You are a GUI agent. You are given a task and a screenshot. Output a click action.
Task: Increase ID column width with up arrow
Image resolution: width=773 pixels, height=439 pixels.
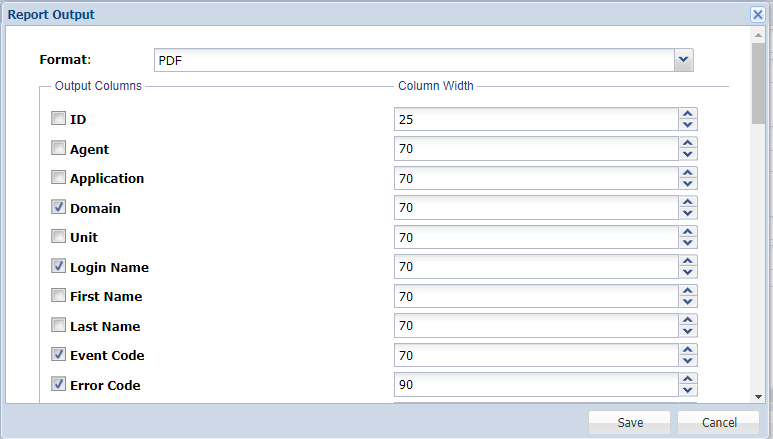687,114
